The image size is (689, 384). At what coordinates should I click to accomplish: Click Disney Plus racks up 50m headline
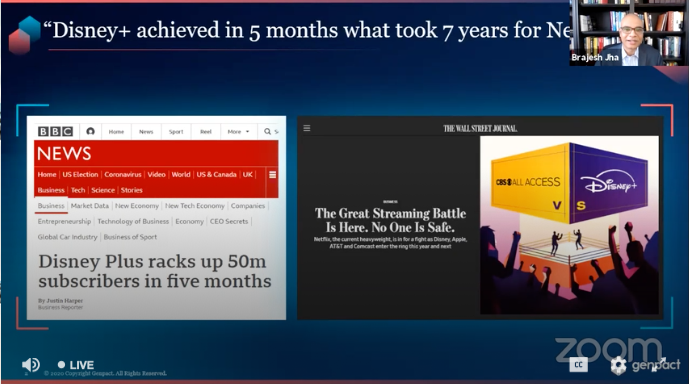155,271
